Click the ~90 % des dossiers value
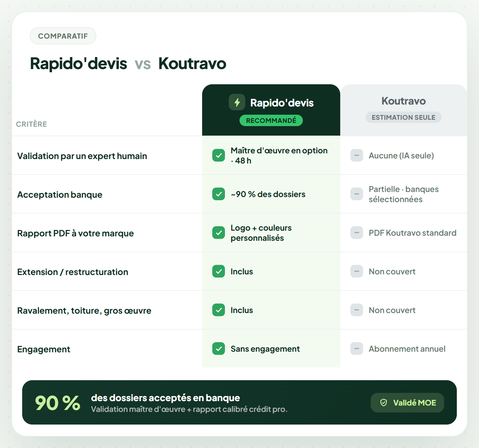This screenshot has height=448, width=479. [268, 194]
